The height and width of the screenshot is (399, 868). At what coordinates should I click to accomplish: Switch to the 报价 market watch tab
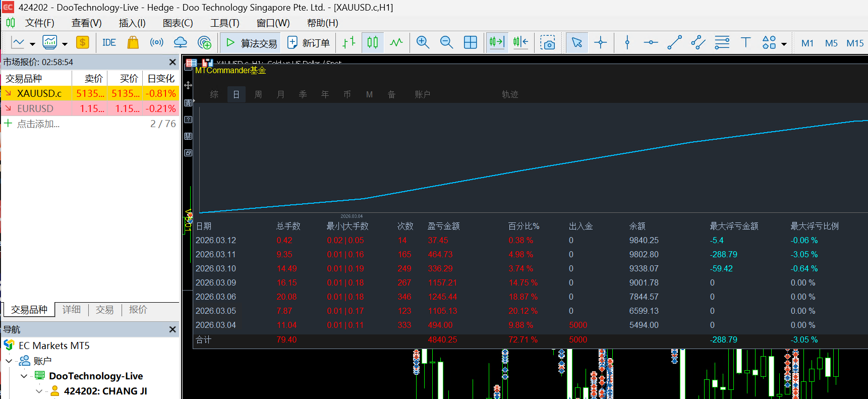pos(138,310)
